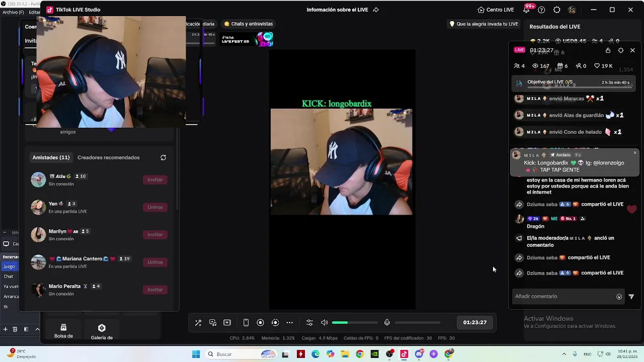Join Yen's LIVE match

(x=155, y=207)
